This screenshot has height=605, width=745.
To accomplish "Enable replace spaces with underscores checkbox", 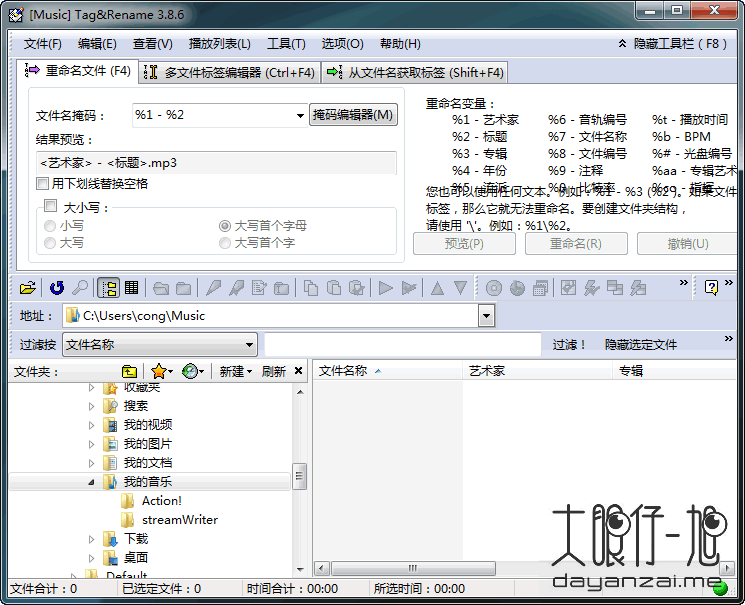I will [x=42, y=183].
